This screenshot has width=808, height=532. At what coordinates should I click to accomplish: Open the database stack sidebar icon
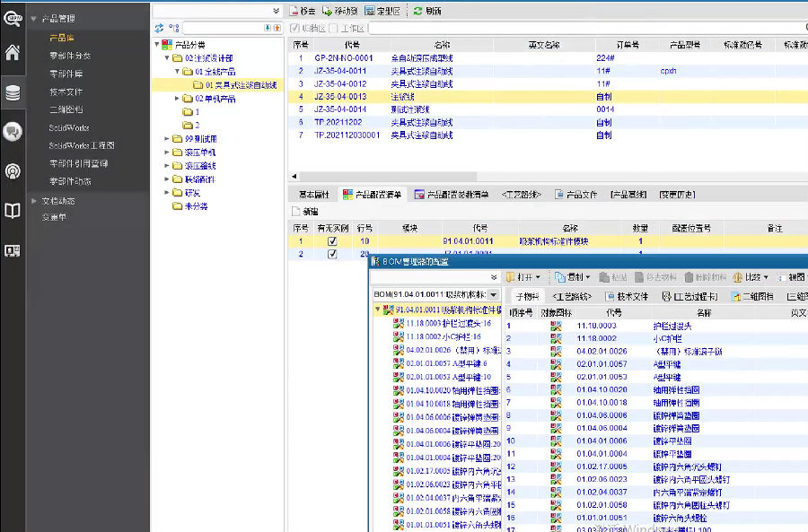[x=13, y=92]
